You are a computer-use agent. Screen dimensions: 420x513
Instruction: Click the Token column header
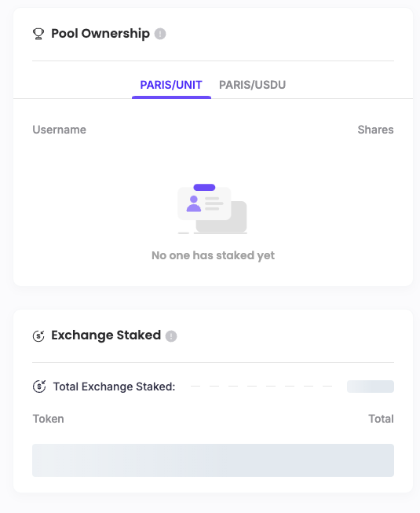pyautogui.click(x=49, y=419)
